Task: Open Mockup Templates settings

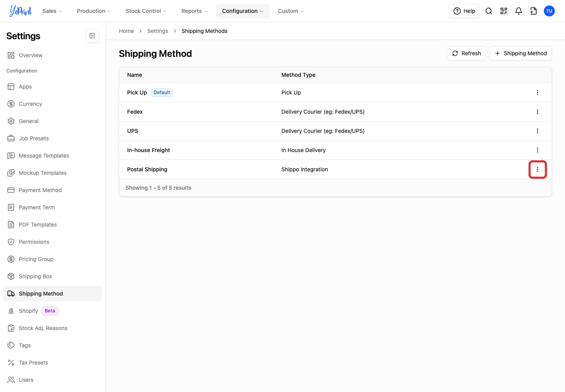Action: point(53,173)
